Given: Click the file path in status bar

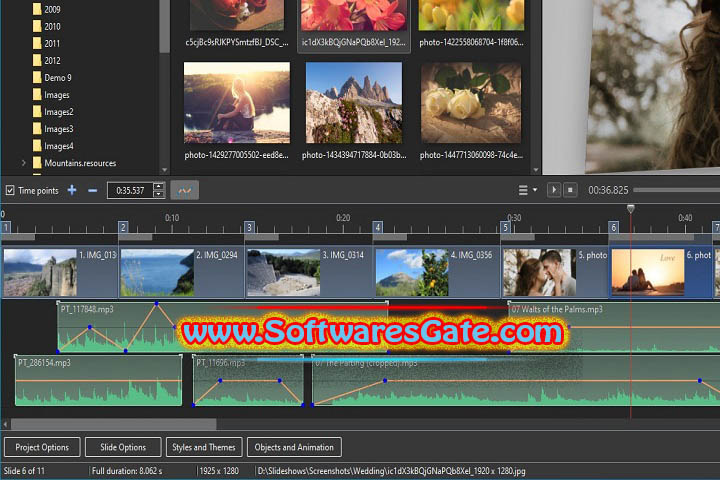Looking at the screenshot, I should tap(392, 471).
